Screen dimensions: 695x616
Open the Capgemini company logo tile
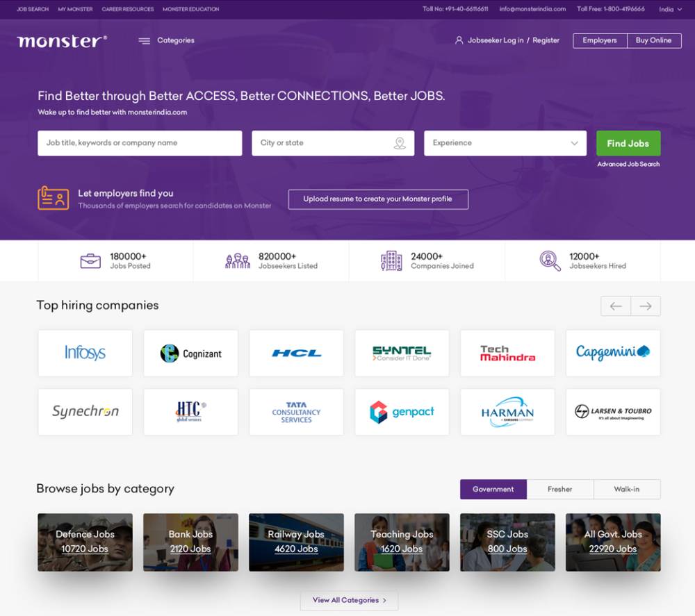(x=613, y=353)
